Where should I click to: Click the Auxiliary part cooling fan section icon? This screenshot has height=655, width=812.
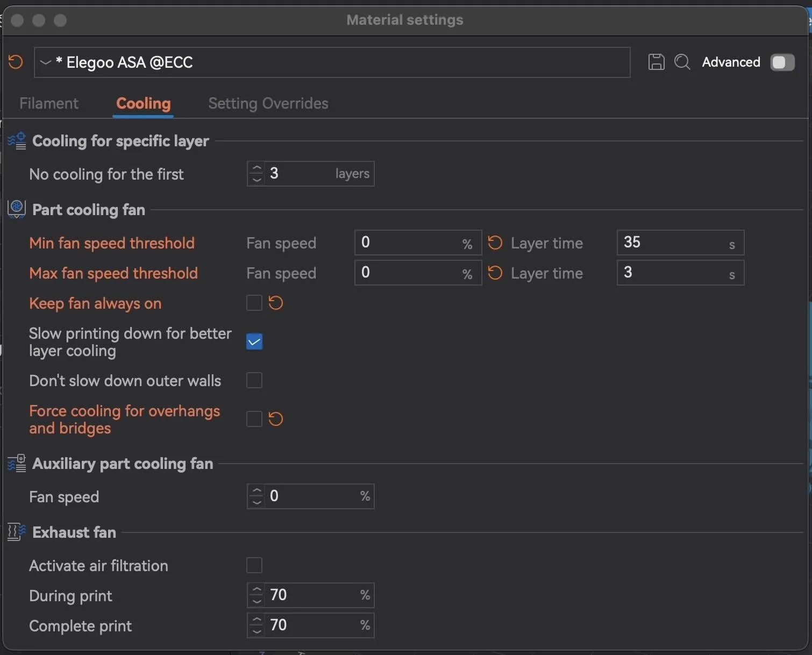point(17,463)
